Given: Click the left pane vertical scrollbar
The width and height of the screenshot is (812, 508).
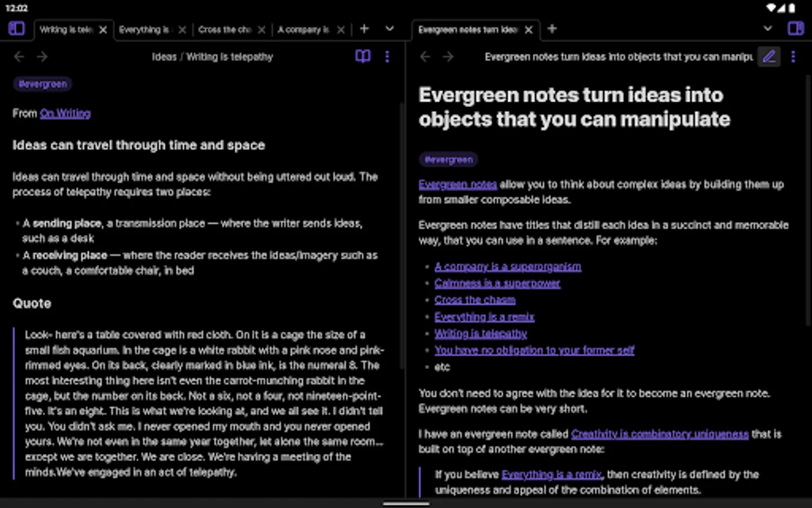Looking at the screenshot, I should point(401,235).
